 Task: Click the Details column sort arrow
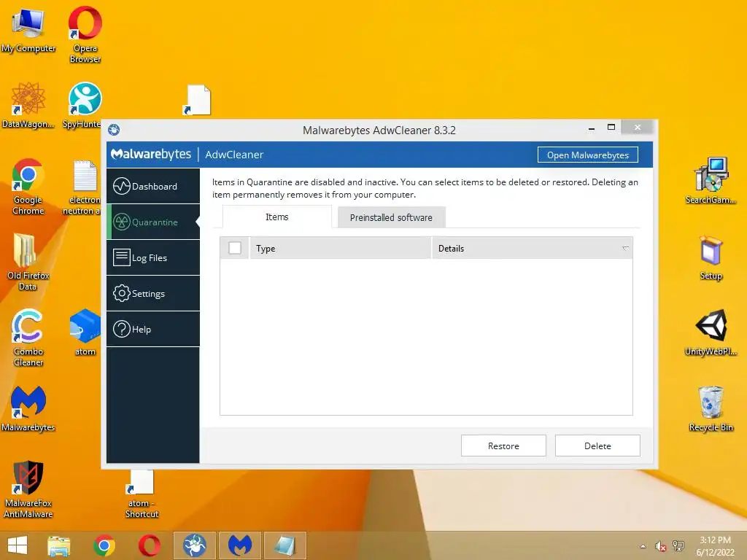click(625, 249)
